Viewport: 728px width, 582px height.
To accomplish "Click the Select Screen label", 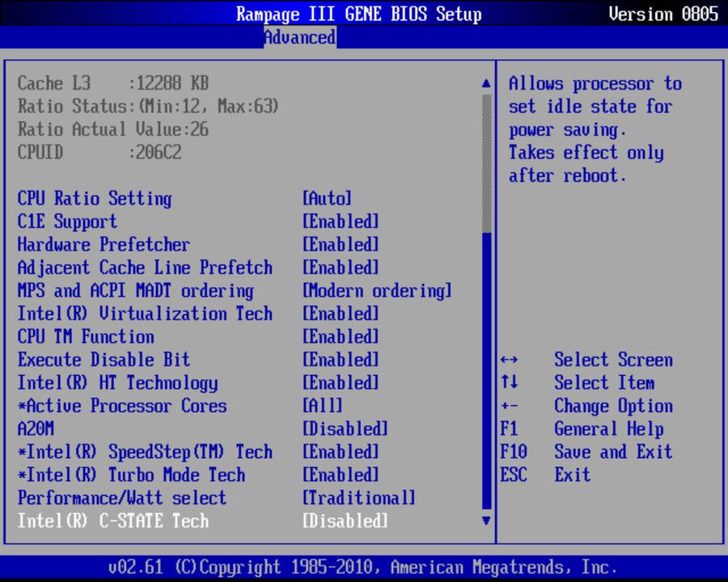I will coord(613,360).
